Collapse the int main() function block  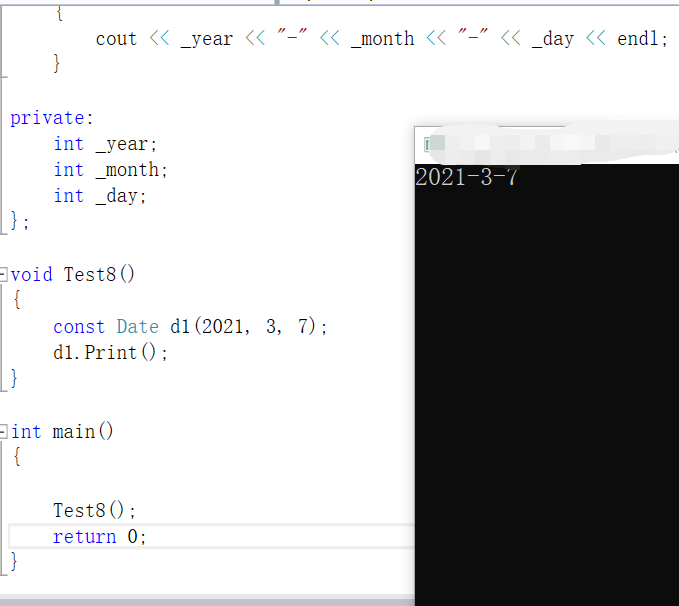3,431
